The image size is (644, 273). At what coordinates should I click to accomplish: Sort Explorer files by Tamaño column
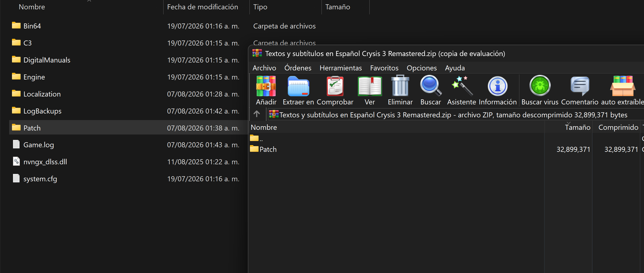[x=338, y=7]
